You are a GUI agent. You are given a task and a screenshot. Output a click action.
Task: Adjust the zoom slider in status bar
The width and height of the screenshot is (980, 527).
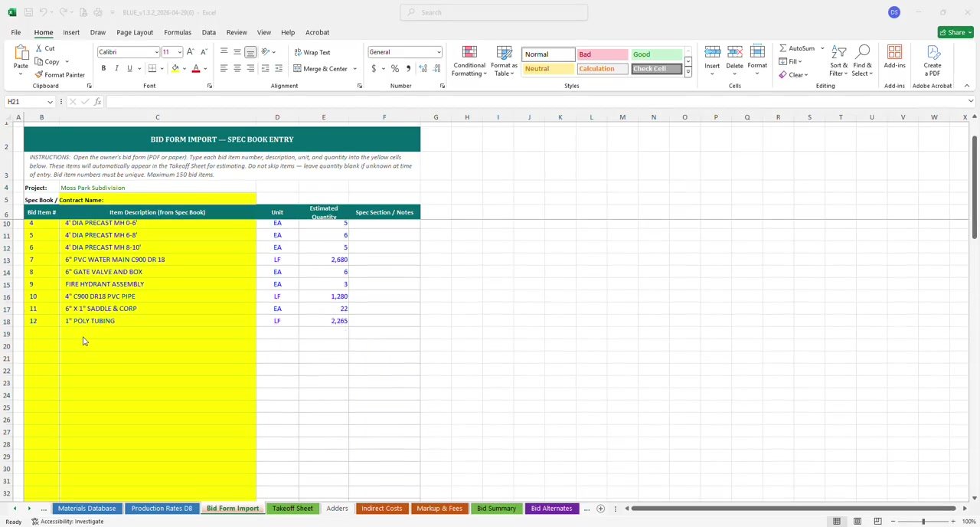click(923, 522)
